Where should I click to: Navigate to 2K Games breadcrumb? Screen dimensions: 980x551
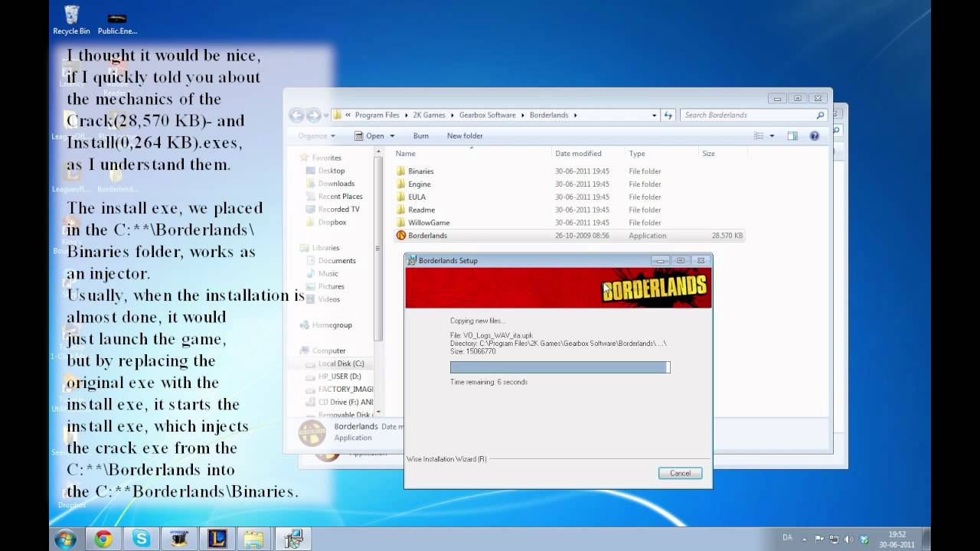pyautogui.click(x=429, y=116)
